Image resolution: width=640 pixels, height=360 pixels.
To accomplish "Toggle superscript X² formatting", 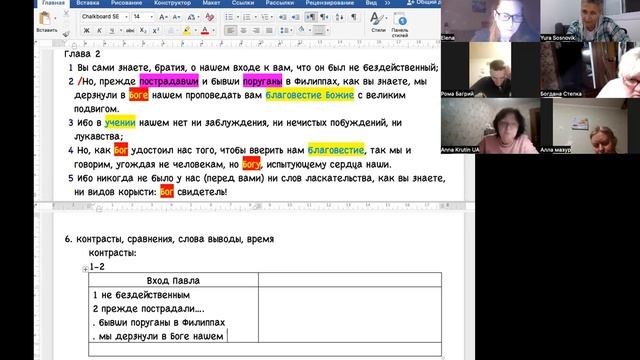I will (156, 31).
